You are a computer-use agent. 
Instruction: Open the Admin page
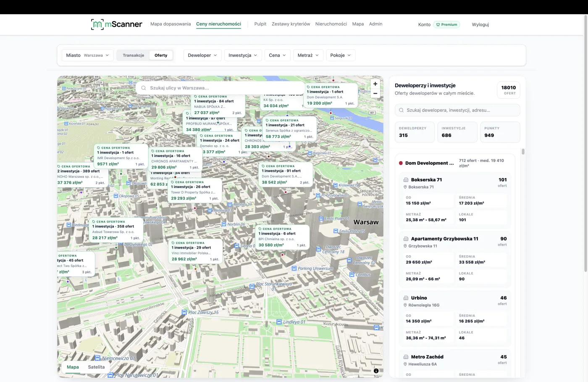[x=375, y=24]
